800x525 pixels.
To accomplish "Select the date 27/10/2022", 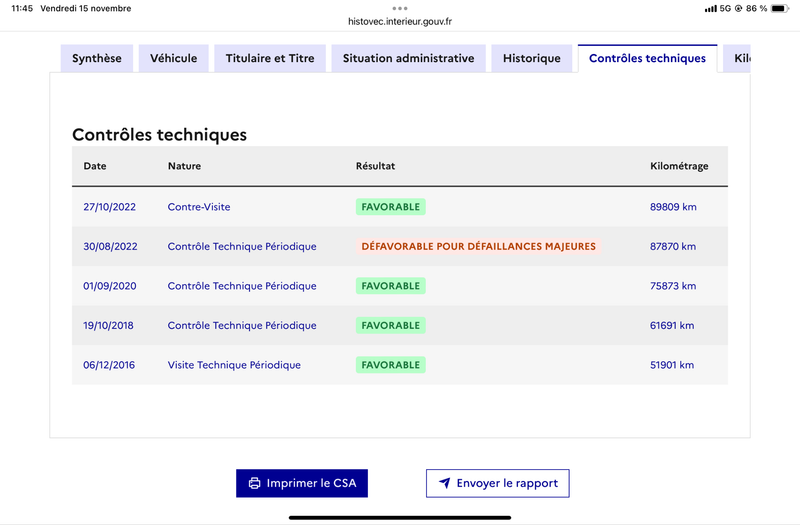I will click(x=110, y=207).
